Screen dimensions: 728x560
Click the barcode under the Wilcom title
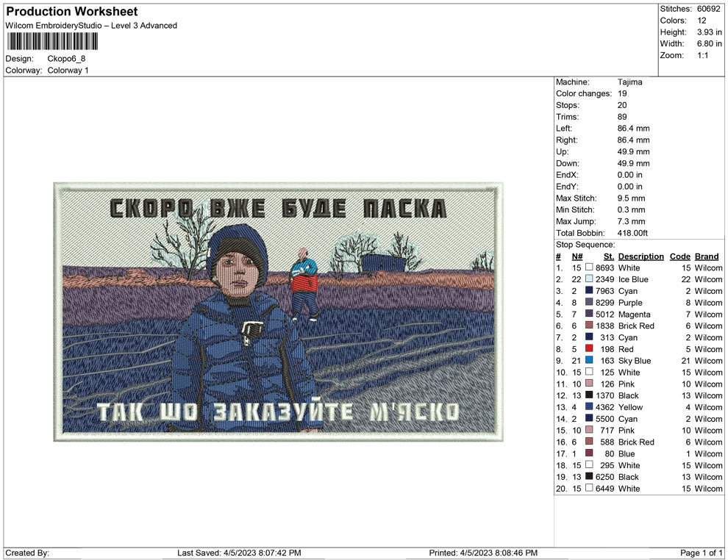pyautogui.click(x=52, y=41)
